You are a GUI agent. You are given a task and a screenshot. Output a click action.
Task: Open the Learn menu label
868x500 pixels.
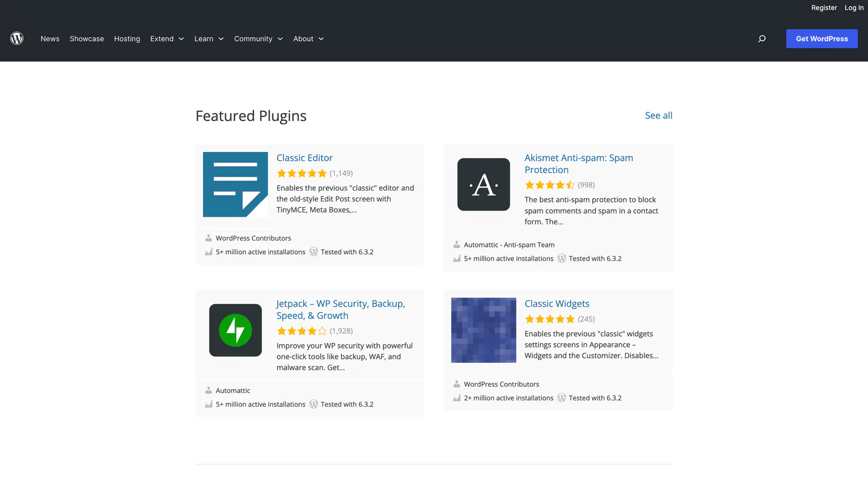204,39
